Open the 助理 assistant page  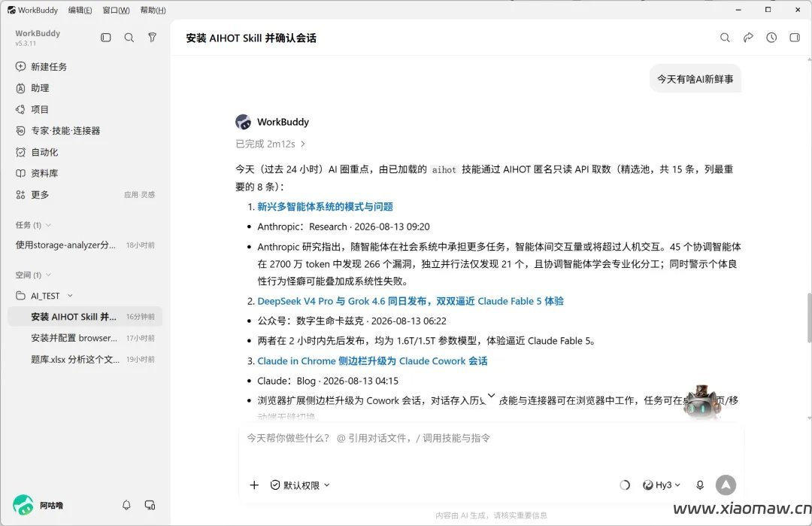coord(32,88)
